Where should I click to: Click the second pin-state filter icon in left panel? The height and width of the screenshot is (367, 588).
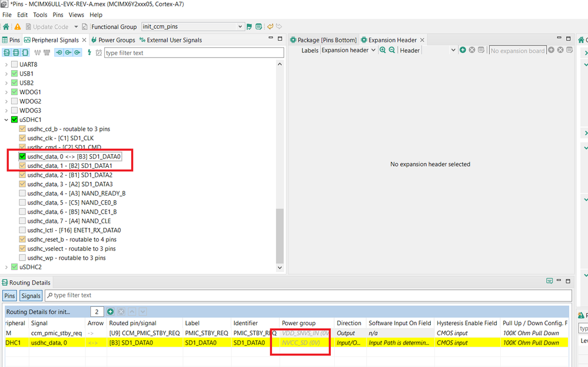pyautogui.click(x=16, y=52)
